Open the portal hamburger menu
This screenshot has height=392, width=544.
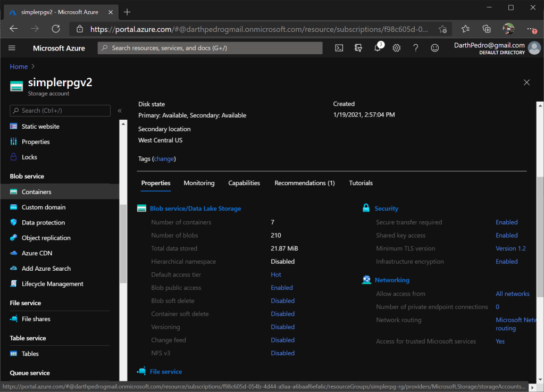(x=12, y=48)
